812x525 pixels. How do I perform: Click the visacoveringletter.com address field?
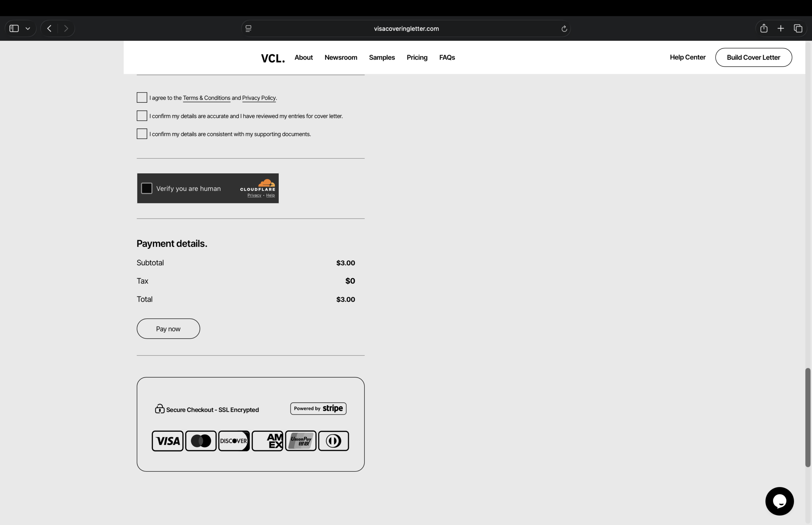(406, 29)
